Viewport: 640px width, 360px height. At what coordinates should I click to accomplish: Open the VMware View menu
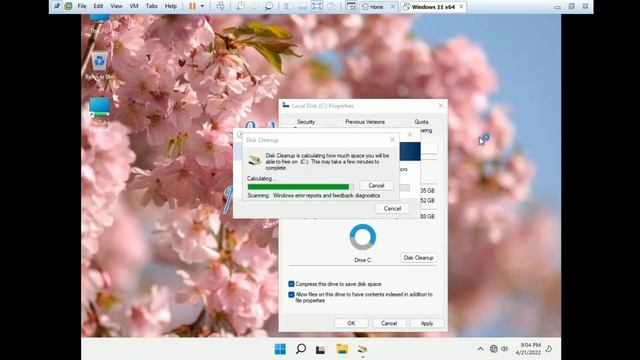tap(116, 6)
